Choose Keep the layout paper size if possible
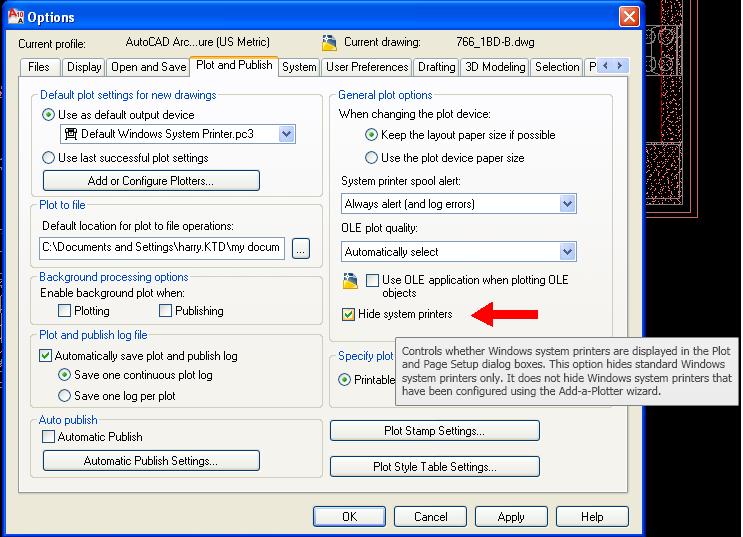Screen dimensions: 743x537 371,135
